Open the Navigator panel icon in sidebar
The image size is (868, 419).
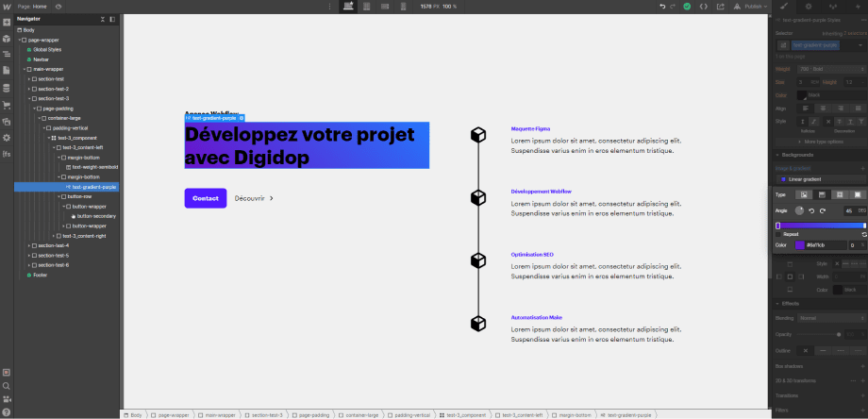[x=7, y=54]
